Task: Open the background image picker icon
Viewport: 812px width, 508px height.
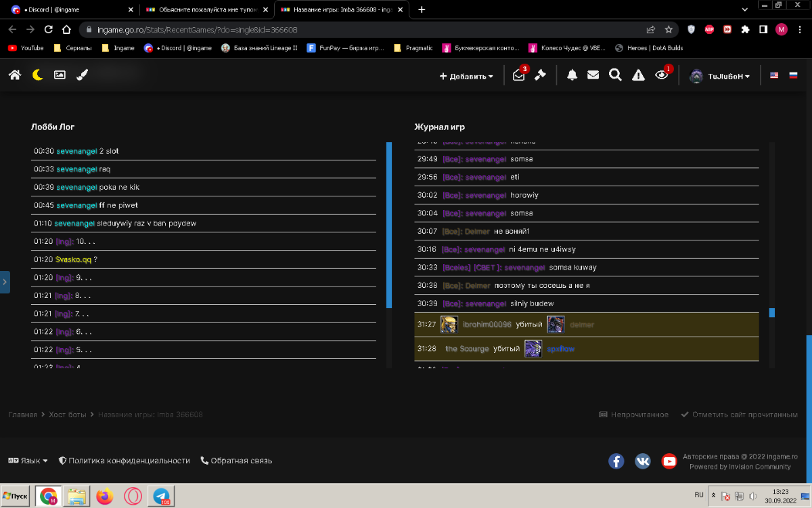Action: [x=60, y=76]
